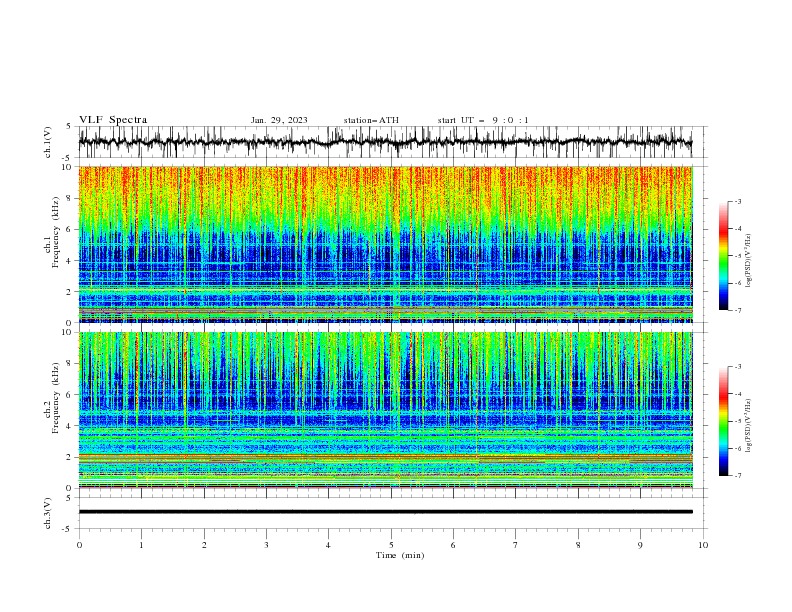Click the '-3' label on ch.1 color bar

click(738, 201)
